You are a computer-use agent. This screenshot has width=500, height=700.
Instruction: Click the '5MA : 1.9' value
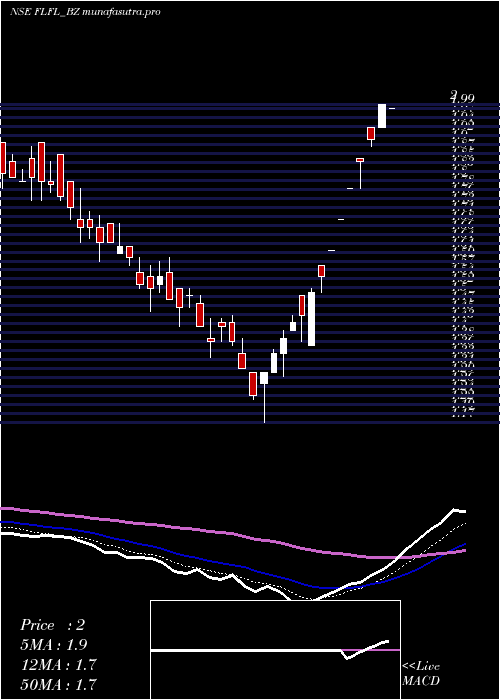(54, 645)
